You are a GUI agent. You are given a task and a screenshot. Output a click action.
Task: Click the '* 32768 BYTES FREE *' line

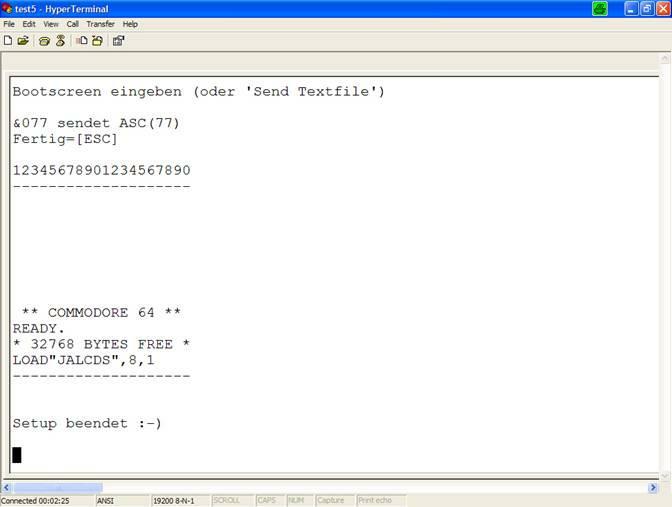[102, 345]
